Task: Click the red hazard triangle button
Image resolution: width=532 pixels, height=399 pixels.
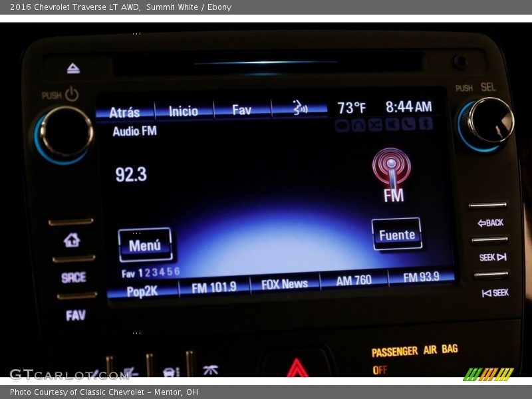Action: pyautogui.click(x=297, y=368)
